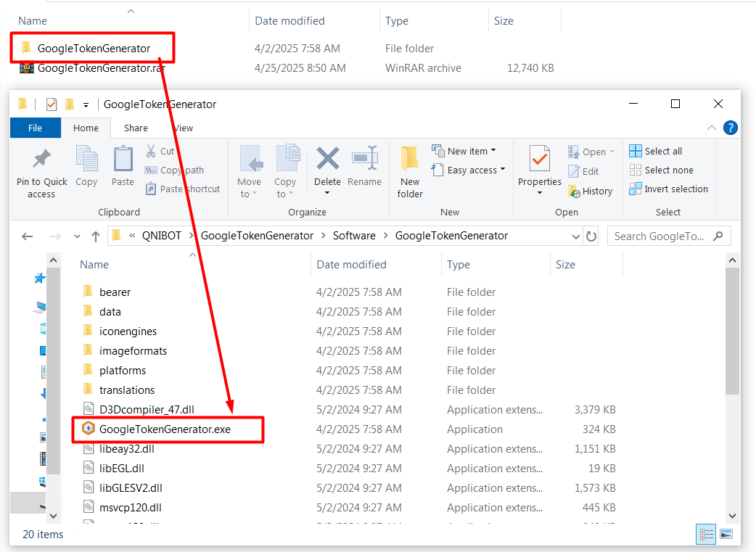Switch to large thumbnails view icon
756x552 pixels.
pyautogui.click(x=726, y=534)
